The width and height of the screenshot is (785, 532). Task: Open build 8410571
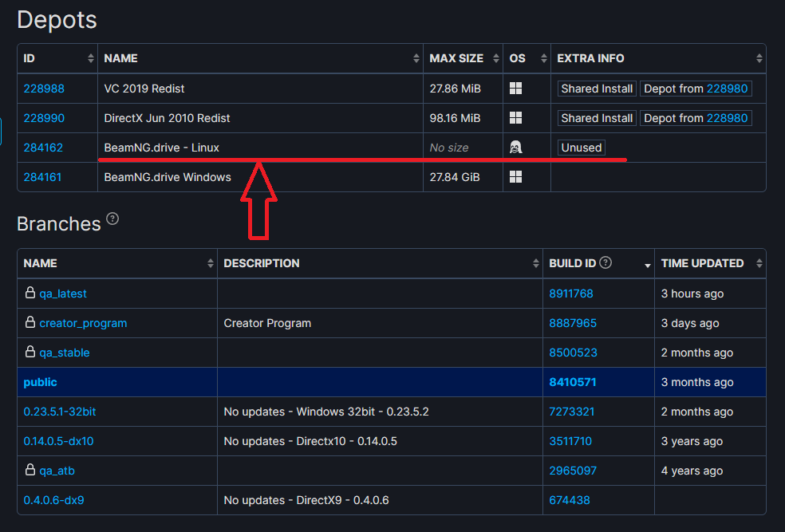point(573,382)
